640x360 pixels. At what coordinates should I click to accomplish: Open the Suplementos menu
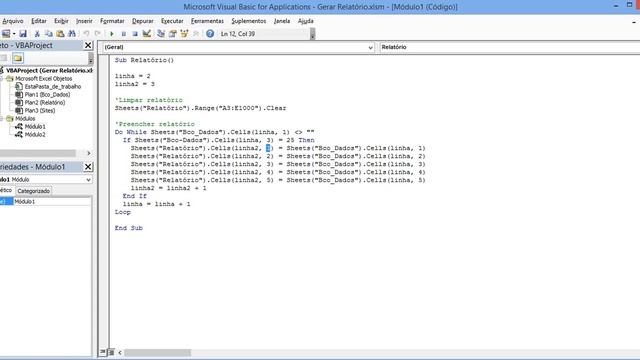pyautogui.click(x=249, y=21)
